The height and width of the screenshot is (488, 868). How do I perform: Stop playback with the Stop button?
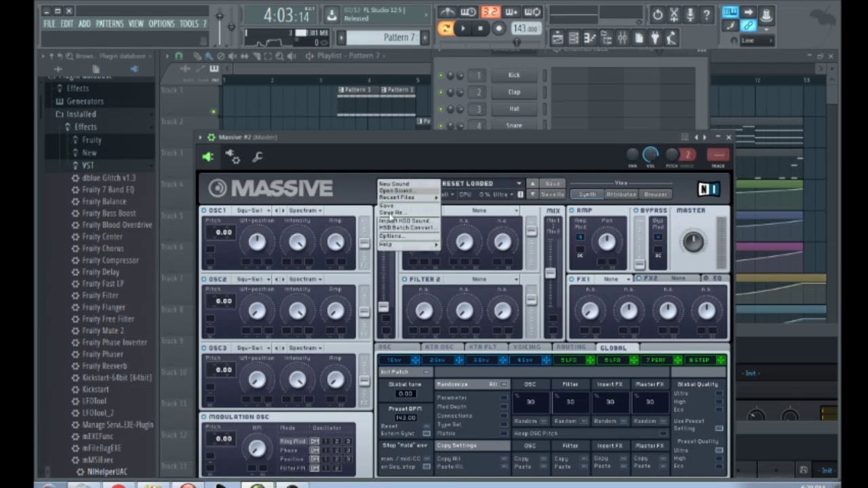click(481, 28)
